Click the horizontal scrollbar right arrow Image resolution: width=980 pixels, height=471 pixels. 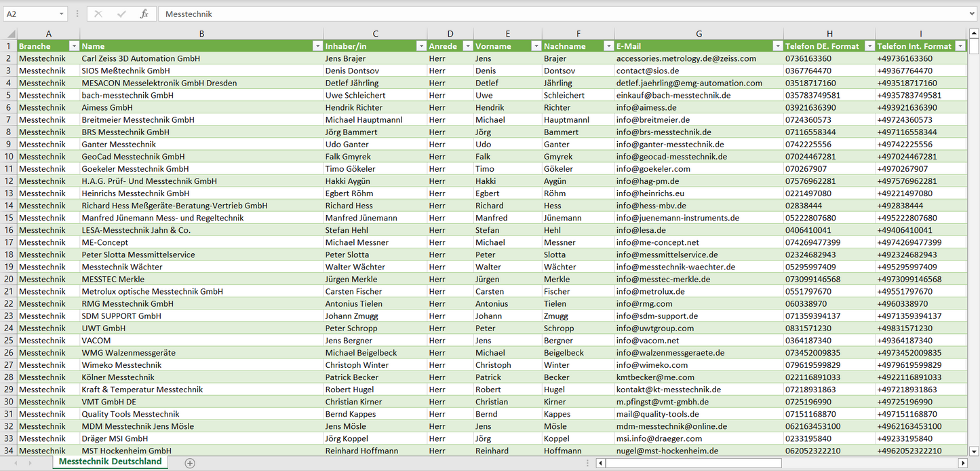[962, 463]
